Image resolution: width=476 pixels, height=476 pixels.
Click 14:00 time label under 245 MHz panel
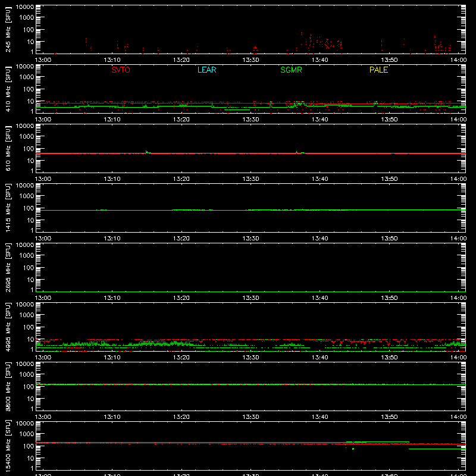pos(458,60)
